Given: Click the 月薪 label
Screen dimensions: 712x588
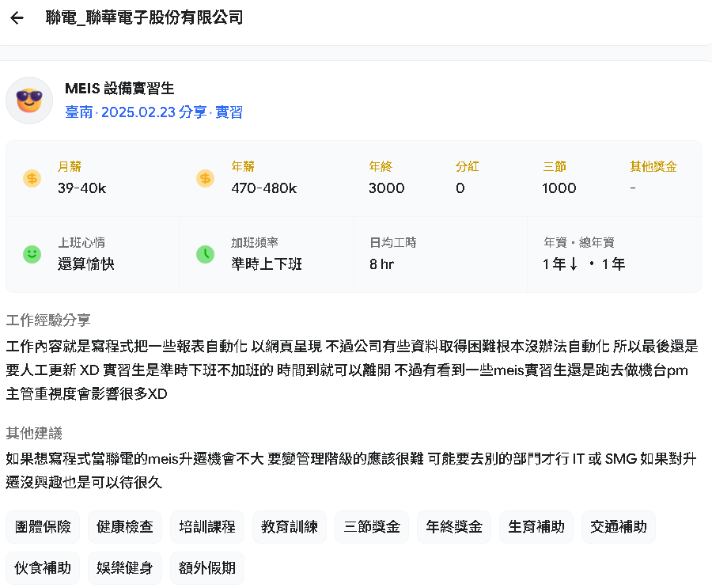Looking at the screenshot, I should click(70, 167).
